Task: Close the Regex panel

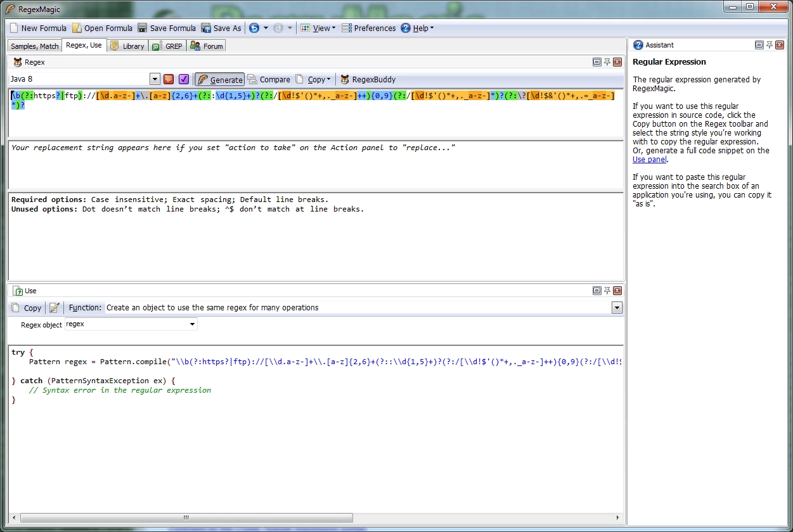Action: coord(617,62)
